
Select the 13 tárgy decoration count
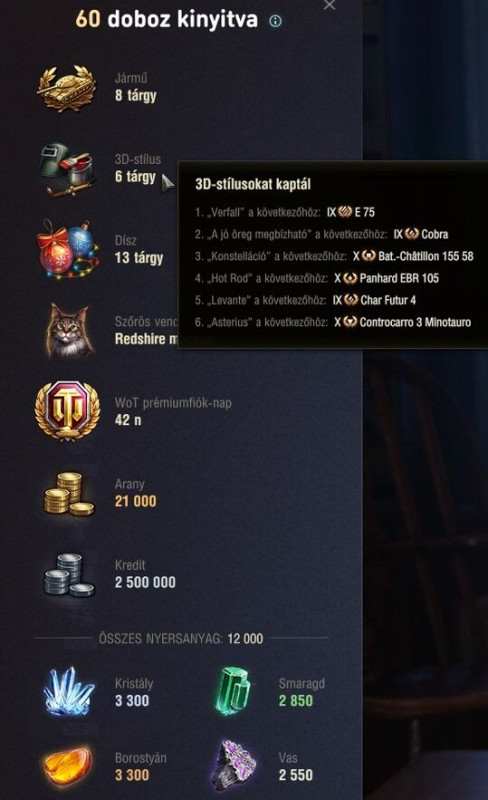(139, 258)
